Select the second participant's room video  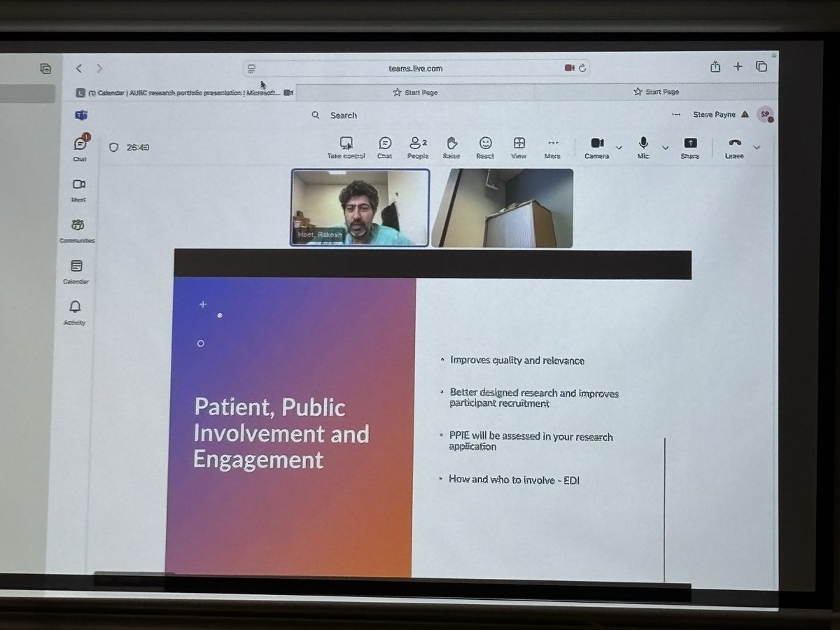pos(502,208)
